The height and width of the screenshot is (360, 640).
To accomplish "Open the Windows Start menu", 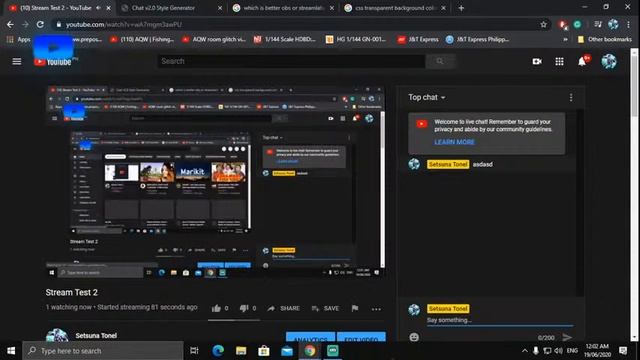I will pyautogui.click(x=11, y=351).
